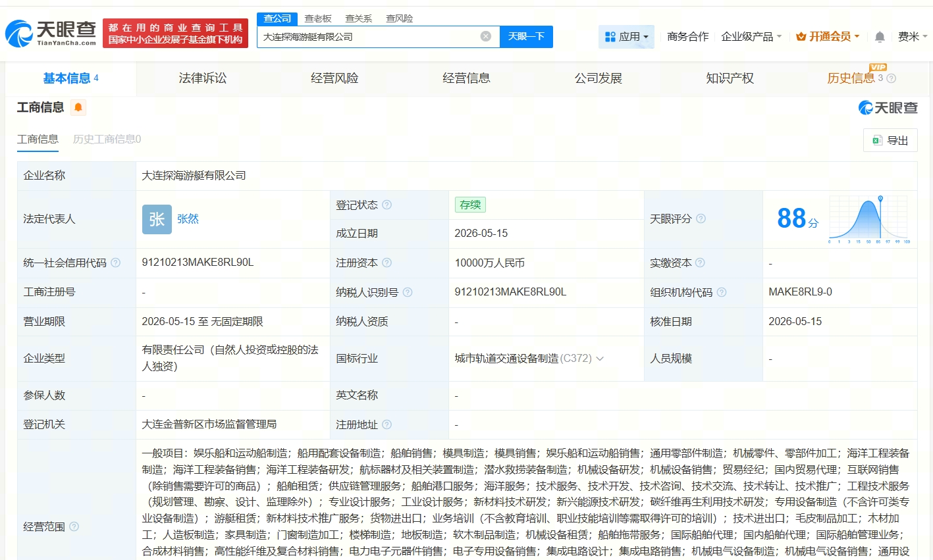Clear the search box with the X icon
Viewport: 933px width, 560px height.
coord(486,36)
